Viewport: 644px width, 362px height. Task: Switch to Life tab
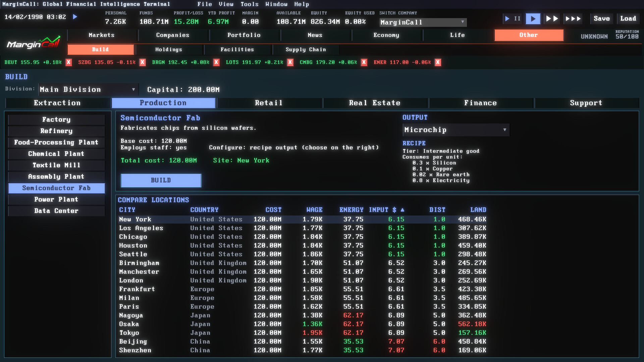tap(457, 35)
